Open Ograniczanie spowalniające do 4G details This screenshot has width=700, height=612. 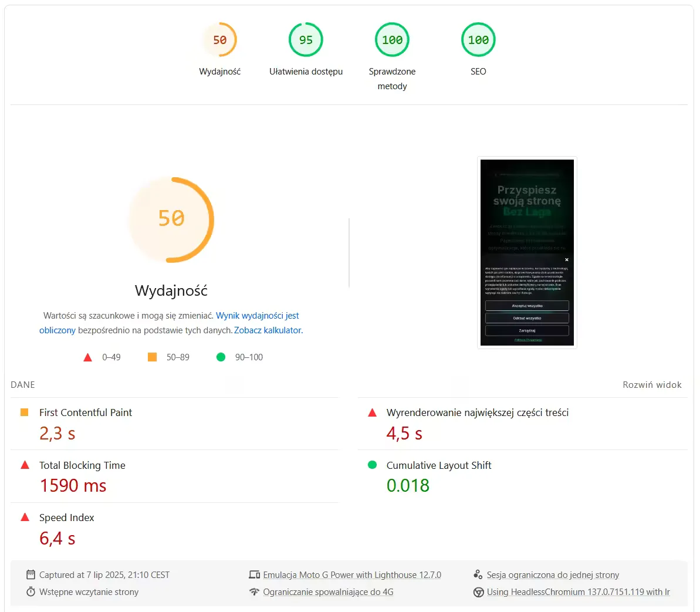[x=328, y=592]
